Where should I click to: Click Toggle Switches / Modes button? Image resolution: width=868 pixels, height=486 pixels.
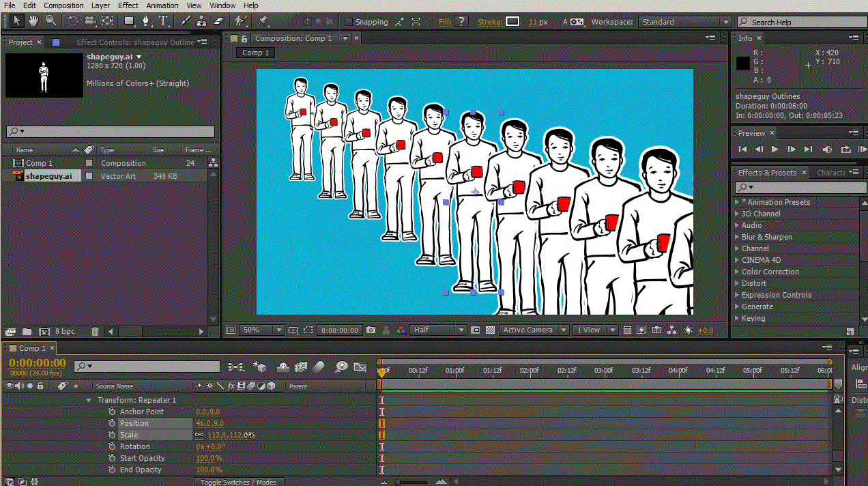coord(238,482)
